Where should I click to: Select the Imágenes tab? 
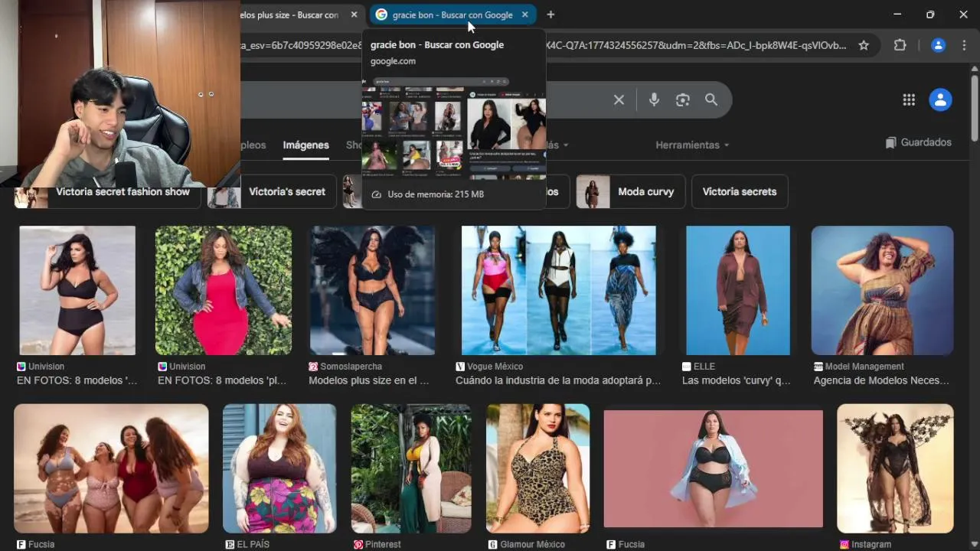(305, 145)
